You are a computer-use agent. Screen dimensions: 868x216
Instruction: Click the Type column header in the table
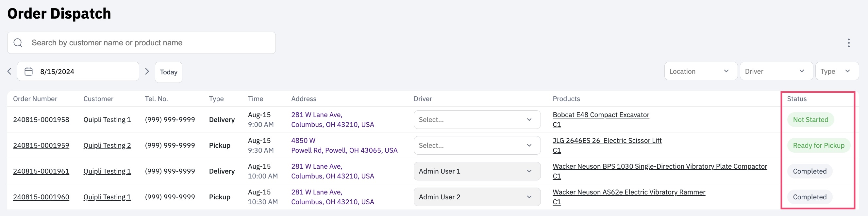click(216, 99)
